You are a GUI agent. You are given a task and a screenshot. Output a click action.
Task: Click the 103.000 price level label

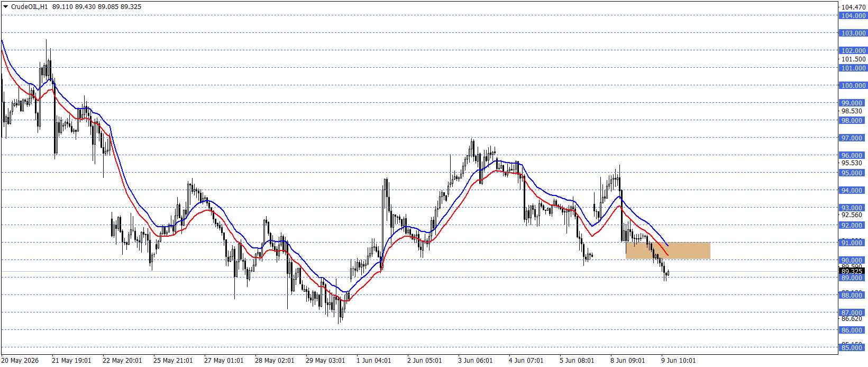pos(853,33)
